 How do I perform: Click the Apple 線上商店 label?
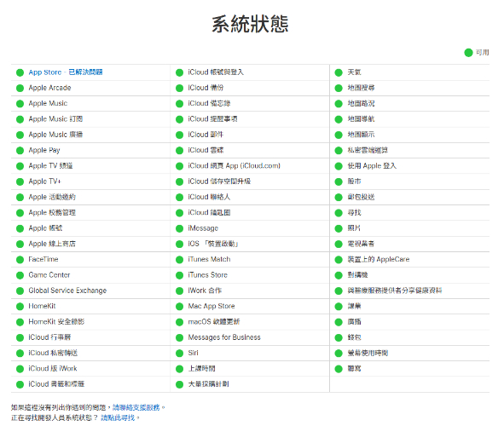52,244
